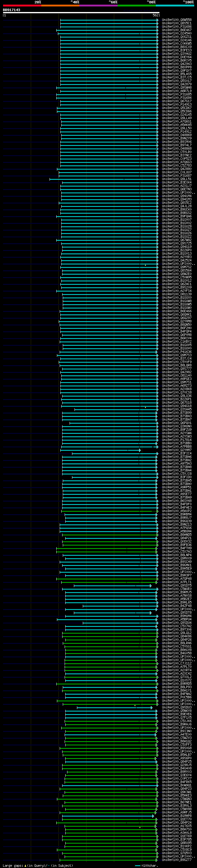Open hit UniRef100_C5YJI8
Viewport: 197px width, 868px height.
[x=177, y=474]
